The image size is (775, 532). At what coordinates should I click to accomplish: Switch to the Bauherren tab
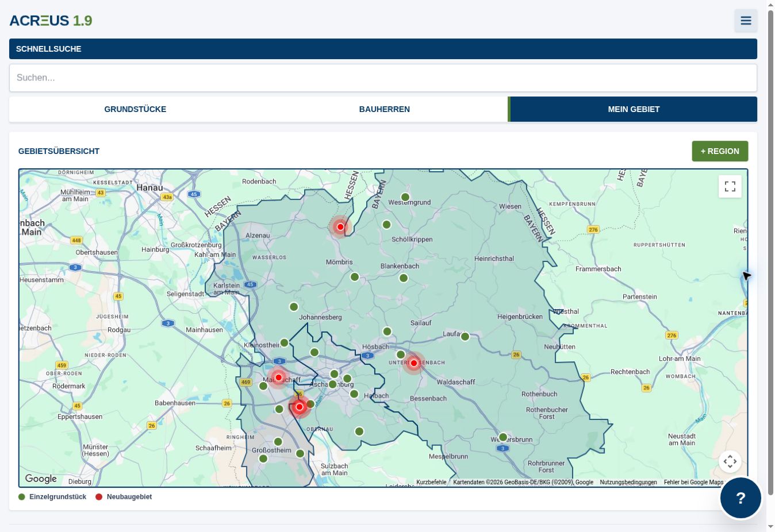point(385,109)
